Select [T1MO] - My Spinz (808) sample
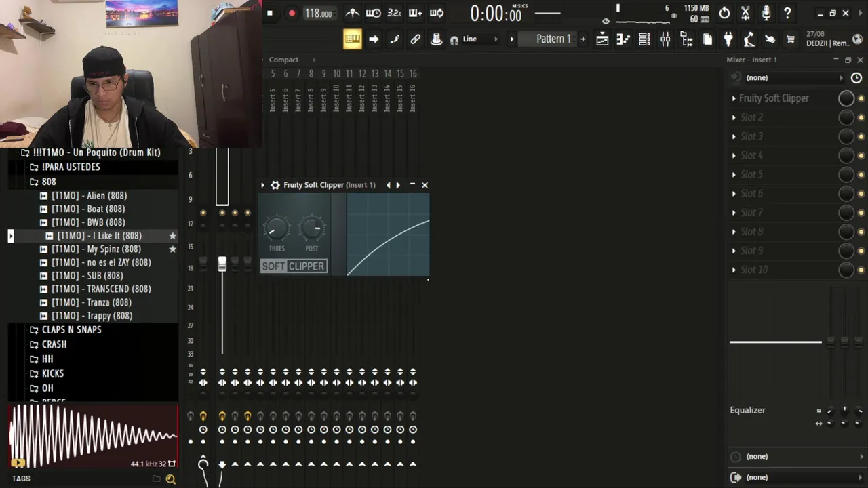 point(96,249)
